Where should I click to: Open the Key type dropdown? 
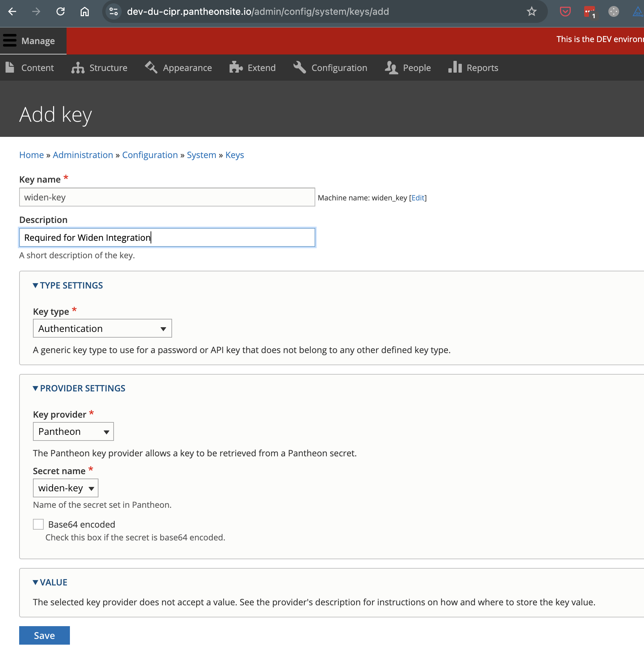(x=102, y=328)
